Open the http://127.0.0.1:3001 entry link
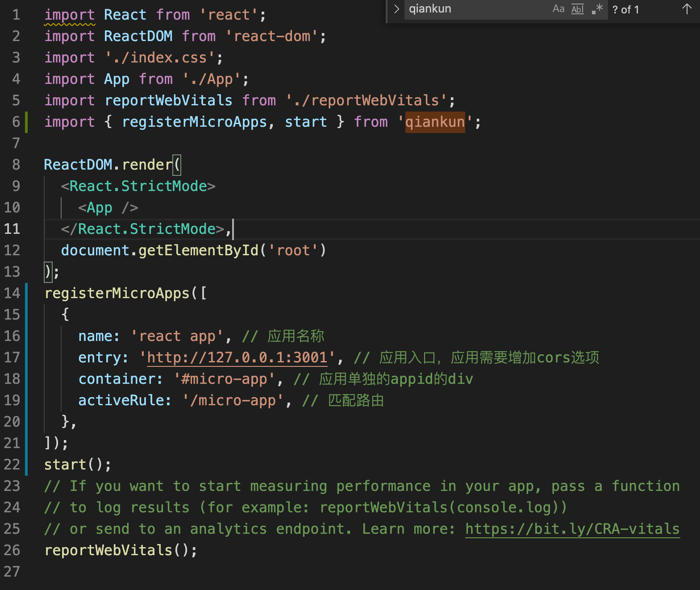Screen dimensions: 700x590 coord(237,357)
